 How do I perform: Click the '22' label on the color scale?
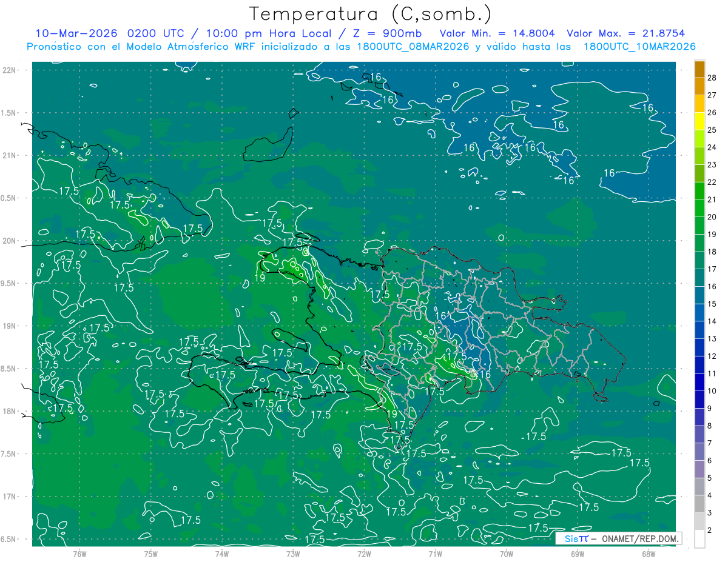712,182
